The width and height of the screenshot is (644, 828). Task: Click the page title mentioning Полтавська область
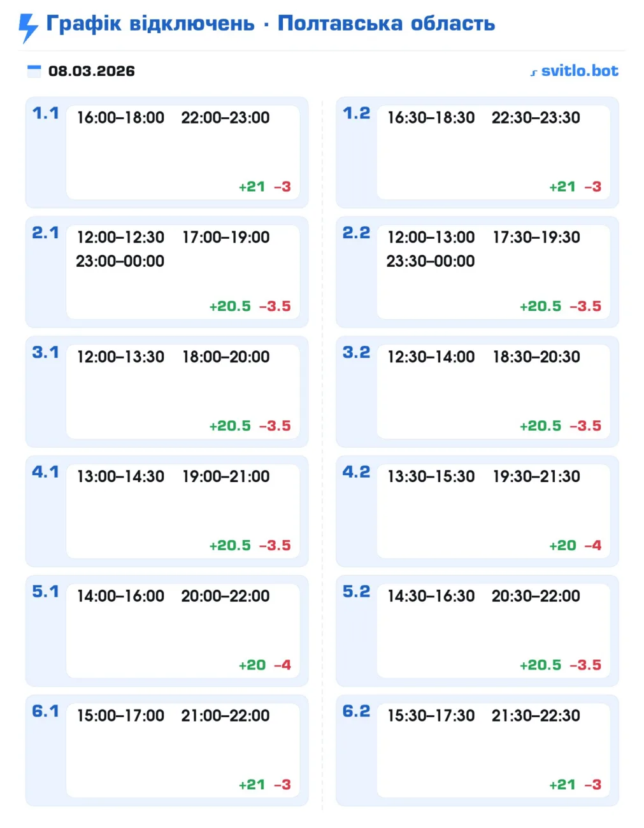270,24
